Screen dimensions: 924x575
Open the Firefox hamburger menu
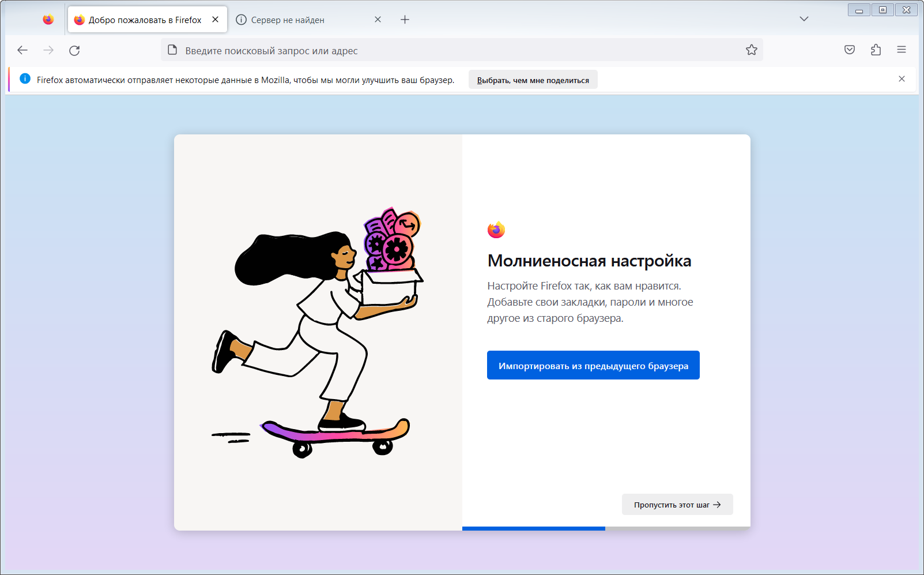coord(902,50)
